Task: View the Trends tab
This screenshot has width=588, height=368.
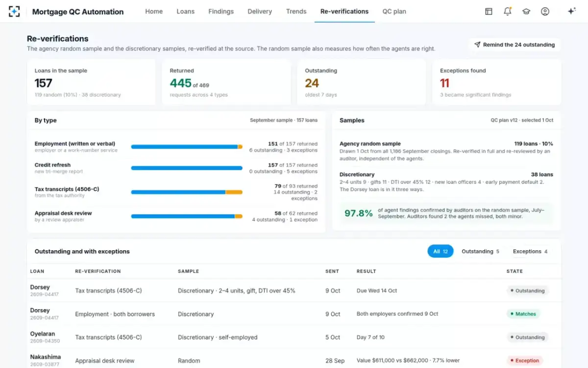Action: 296,11
